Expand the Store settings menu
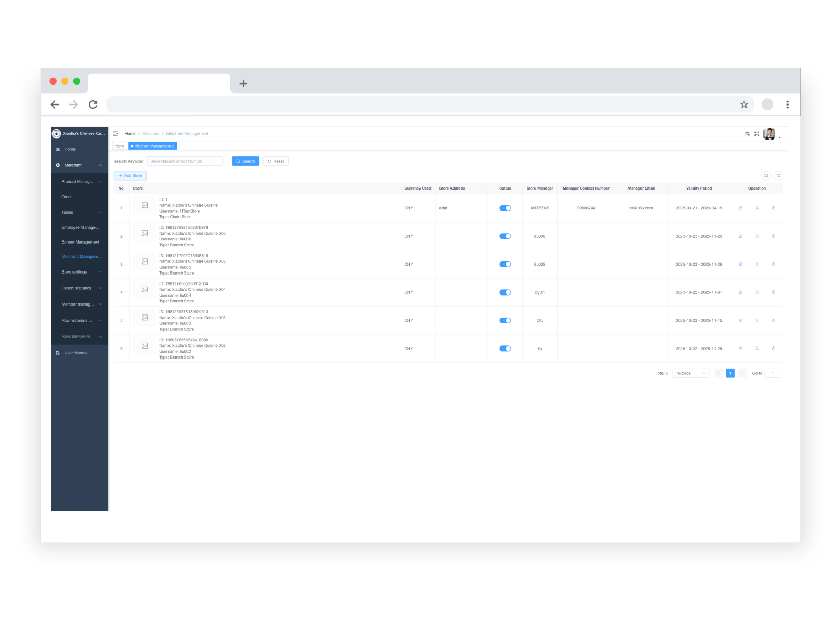Viewport: 840px width, 630px height. click(74, 272)
